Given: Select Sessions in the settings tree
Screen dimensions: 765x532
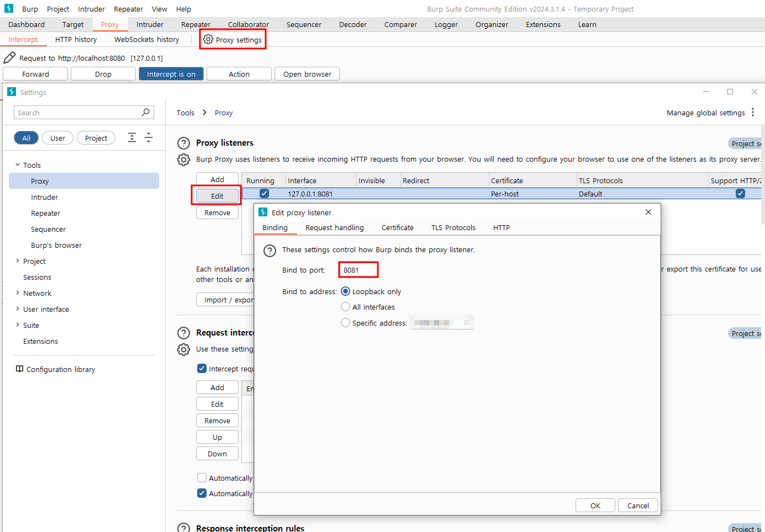Looking at the screenshot, I should 37,277.
